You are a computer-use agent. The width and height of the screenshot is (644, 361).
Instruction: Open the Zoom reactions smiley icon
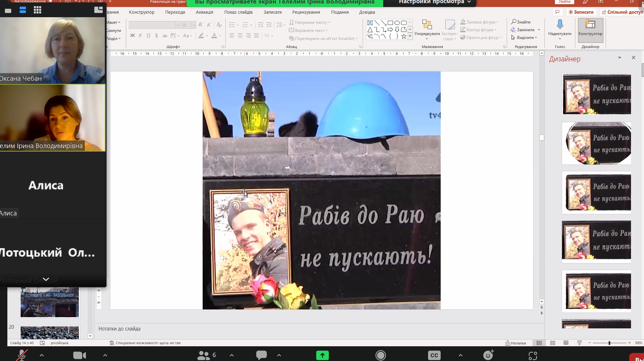(x=488, y=355)
